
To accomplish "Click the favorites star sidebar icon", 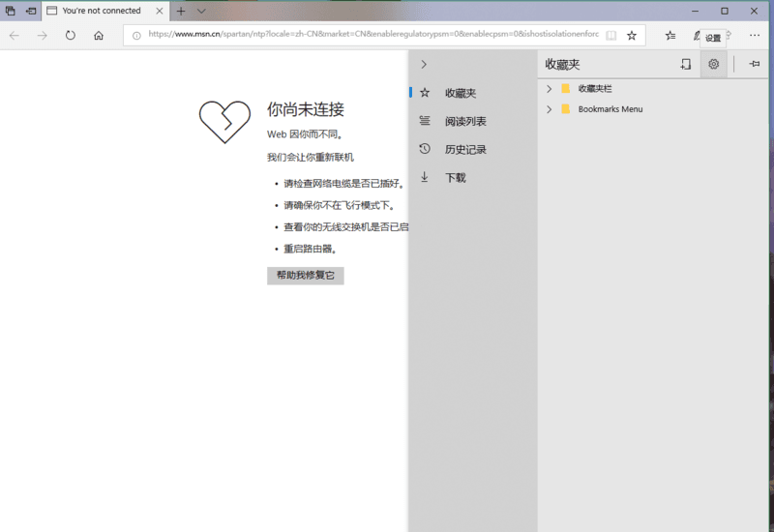I will 425,92.
